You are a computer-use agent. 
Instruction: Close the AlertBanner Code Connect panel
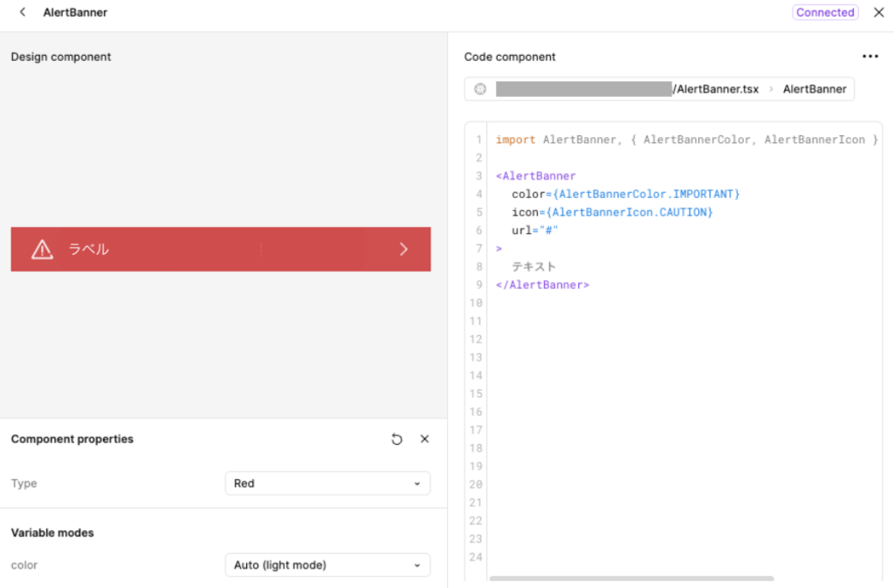pyautogui.click(x=878, y=12)
